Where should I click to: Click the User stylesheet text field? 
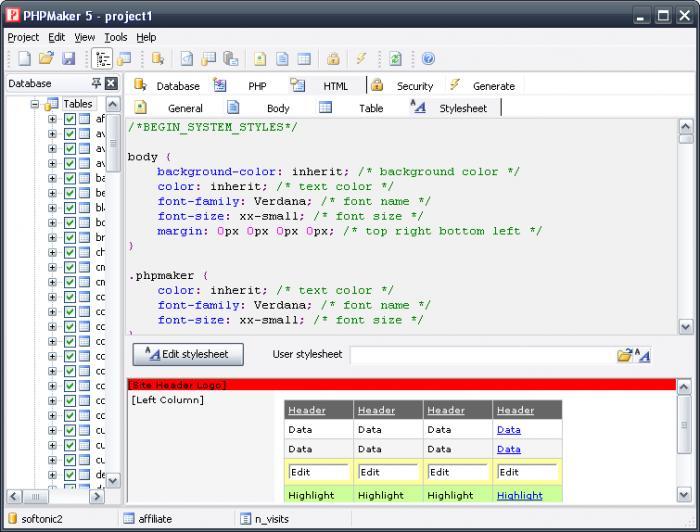482,355
